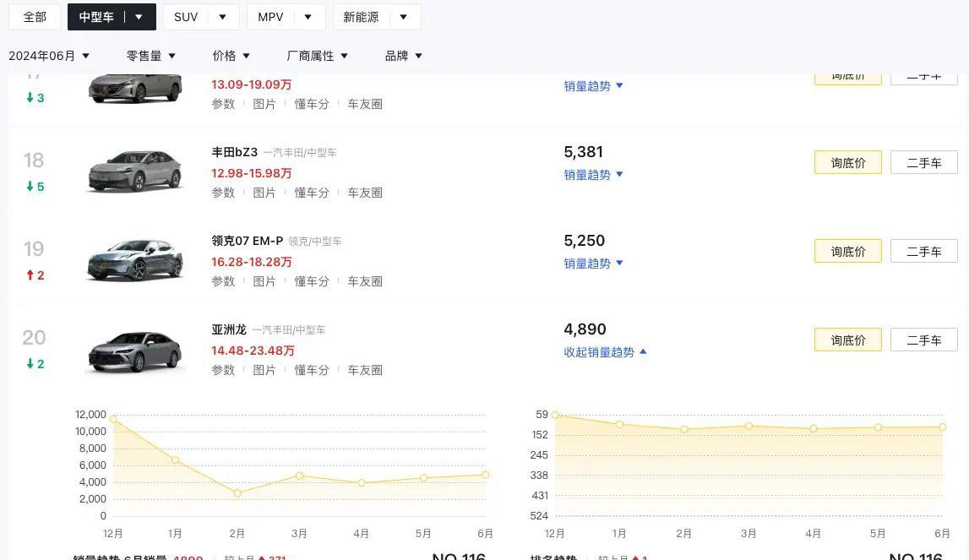
Task: Click the red up-2 rank change indicator
Action: (x=35, y=275)
